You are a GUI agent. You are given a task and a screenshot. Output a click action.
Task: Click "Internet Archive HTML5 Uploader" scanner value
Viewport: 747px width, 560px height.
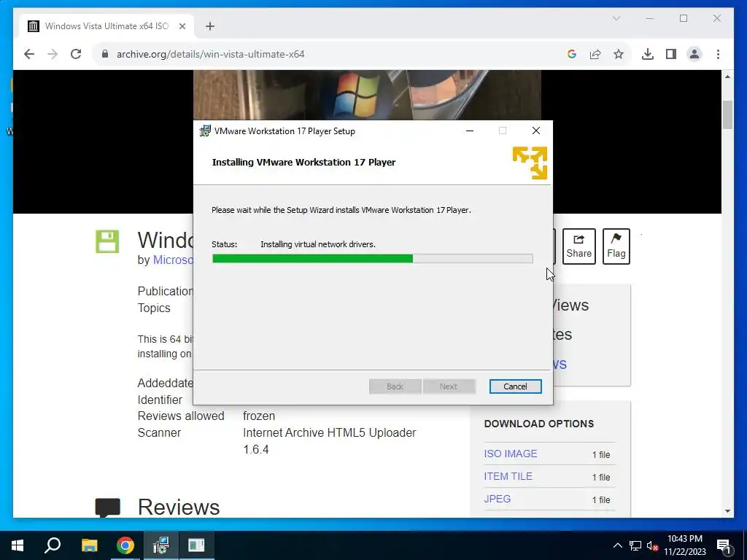pyautogui.click(x=329, y=433)
